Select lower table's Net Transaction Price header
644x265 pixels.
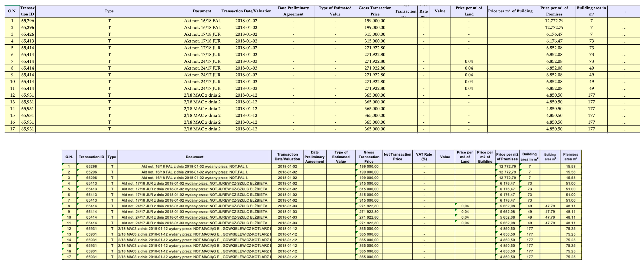pos(397,157)
